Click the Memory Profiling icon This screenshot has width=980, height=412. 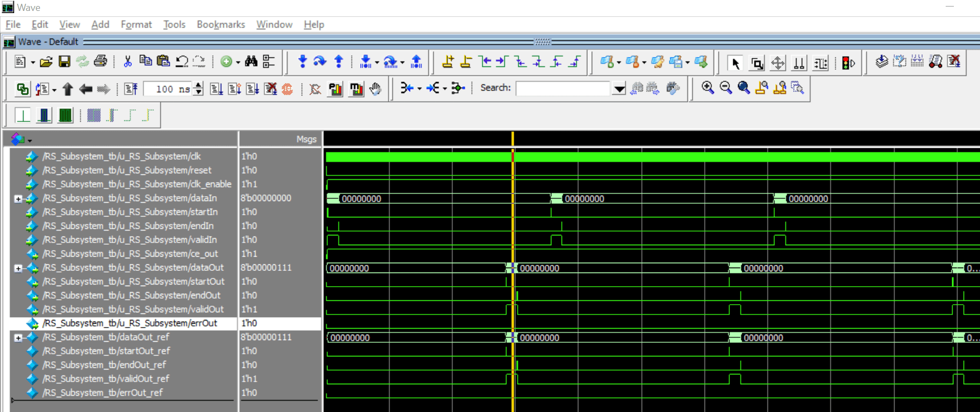coord(356,89)
